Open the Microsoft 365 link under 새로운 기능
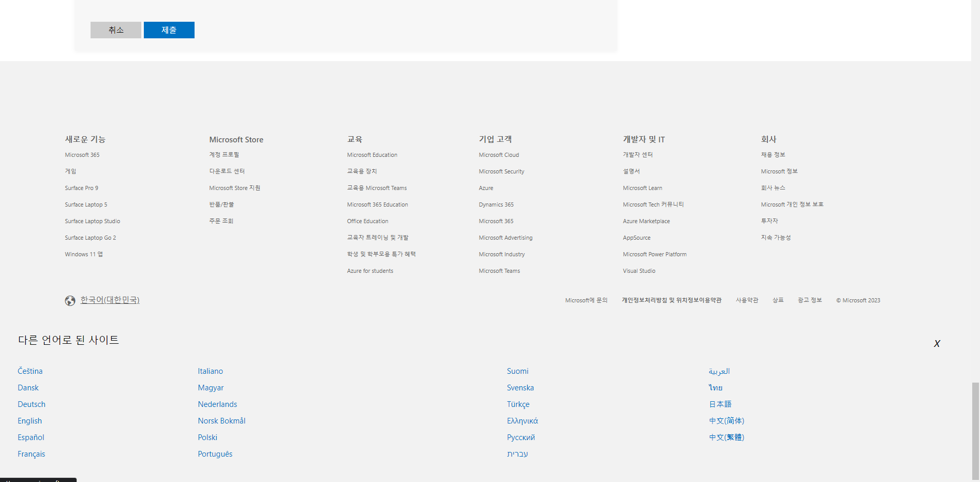Viewport: 980px width, 482px height. [x=82, y=155]
